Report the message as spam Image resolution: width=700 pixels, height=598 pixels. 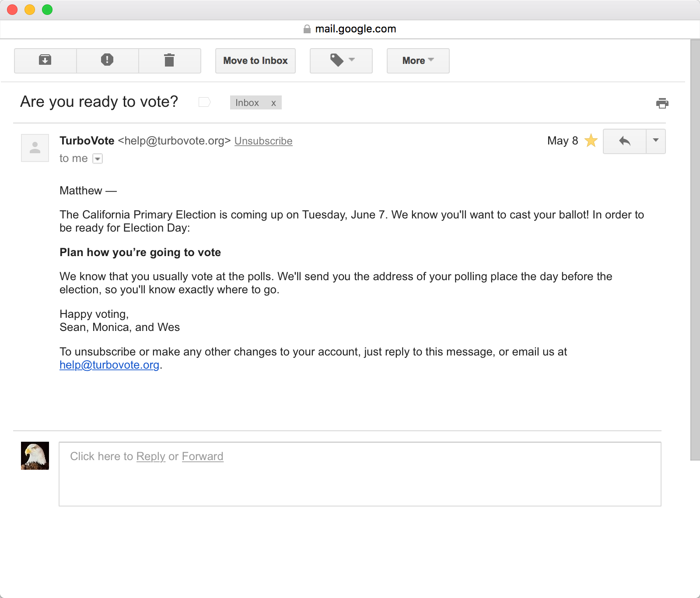(x=108, y=60)
